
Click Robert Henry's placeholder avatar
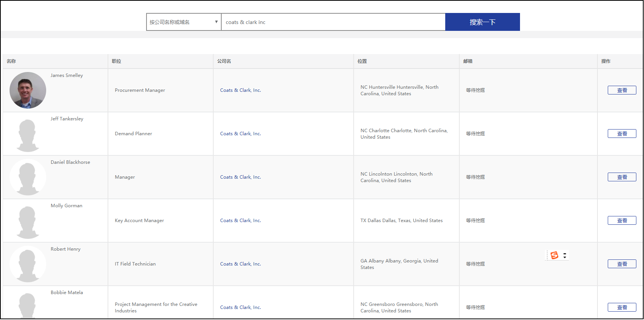point(28,264)
